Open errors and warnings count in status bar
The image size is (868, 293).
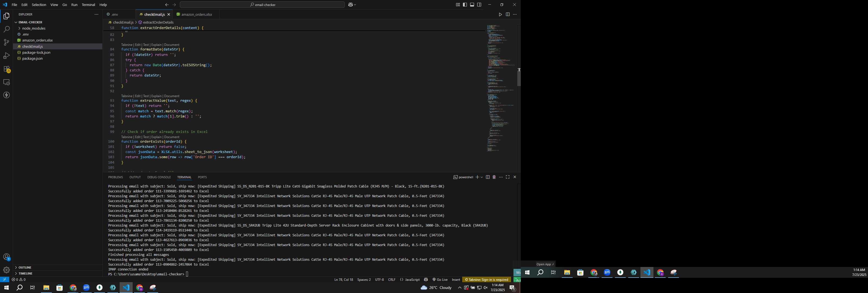click(x=18, y=279)
